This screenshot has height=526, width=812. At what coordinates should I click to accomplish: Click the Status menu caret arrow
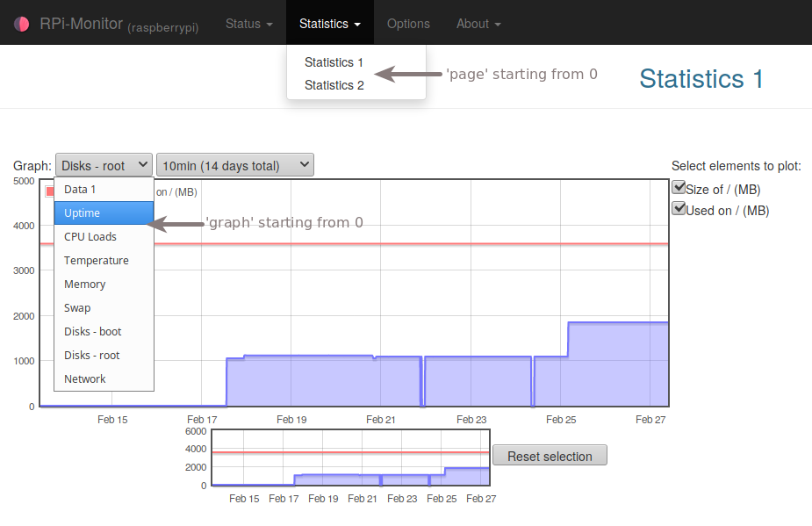coord(269,25)
